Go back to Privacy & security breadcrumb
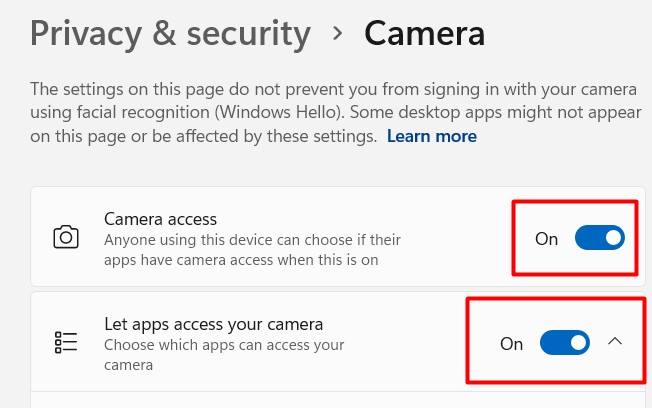652x408 pixels. point(170,34)
